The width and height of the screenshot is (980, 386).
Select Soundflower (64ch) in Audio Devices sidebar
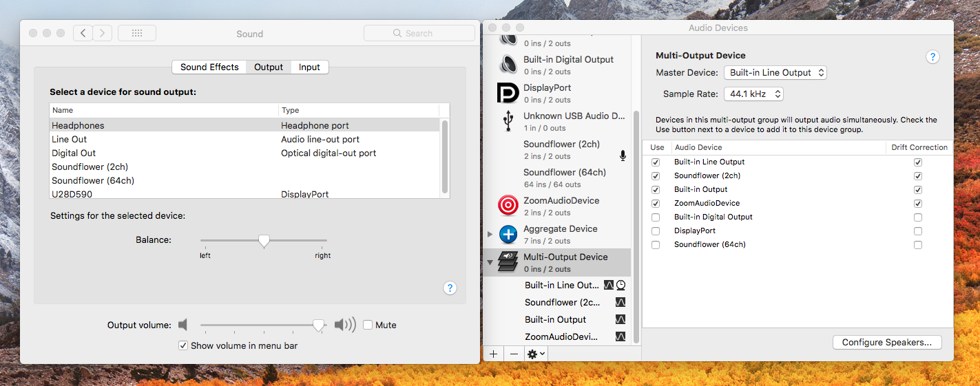click(x=556, y=178)
